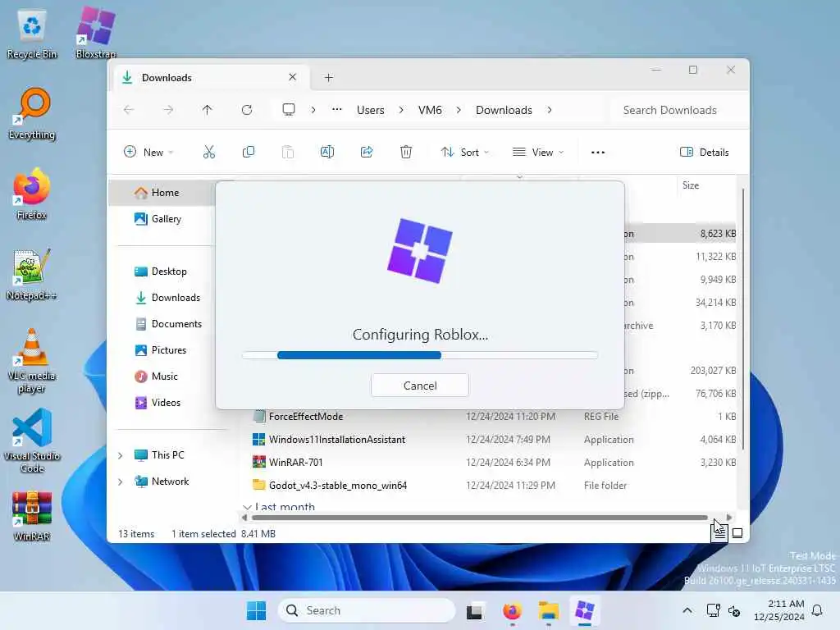Switch to large thumbnails view icon in status bar
This screenshot has height=630, width=840.
pos(737,533)
